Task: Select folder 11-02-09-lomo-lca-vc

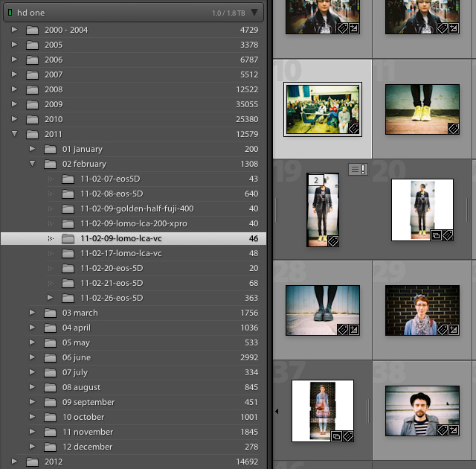Action: point(134,238)
